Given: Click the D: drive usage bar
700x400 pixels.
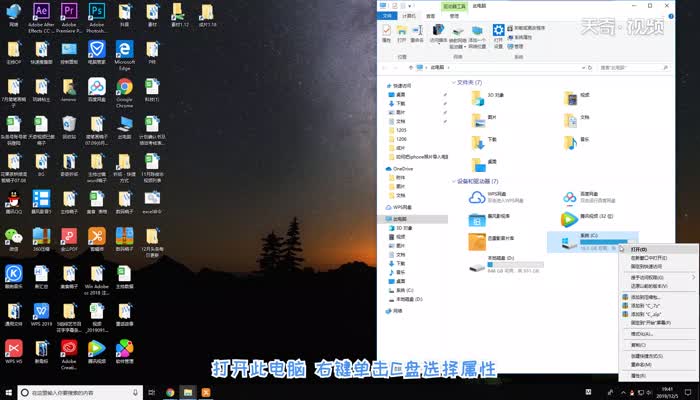Looking at the screenshot, I should click(516, 264).
